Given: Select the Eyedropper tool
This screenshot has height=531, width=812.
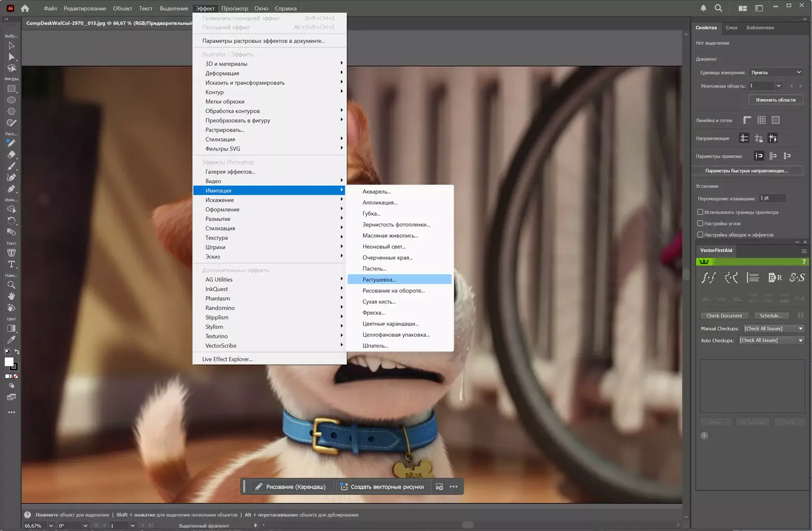Looking at the screenshot, I should point(11,340).
